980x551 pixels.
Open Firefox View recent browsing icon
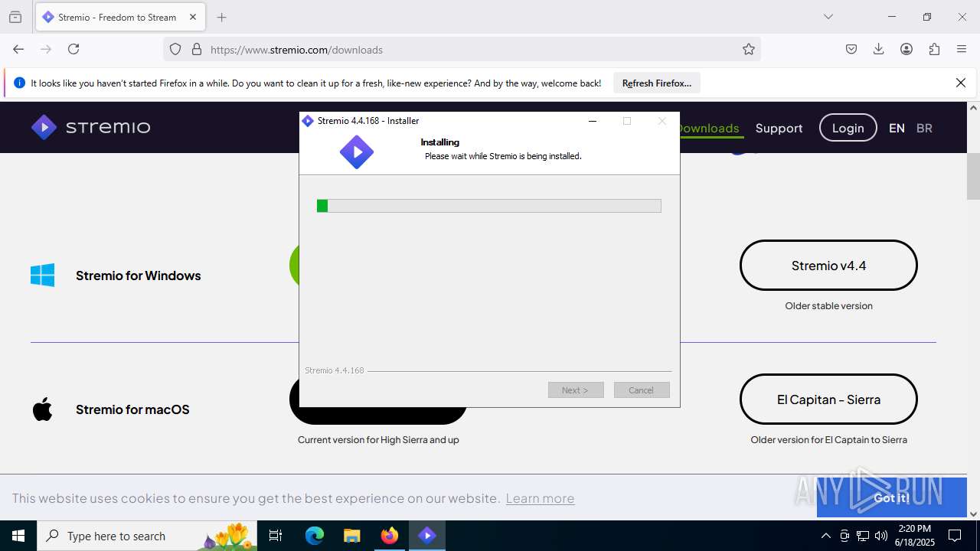pyautogui.click(x=15, y=17)
